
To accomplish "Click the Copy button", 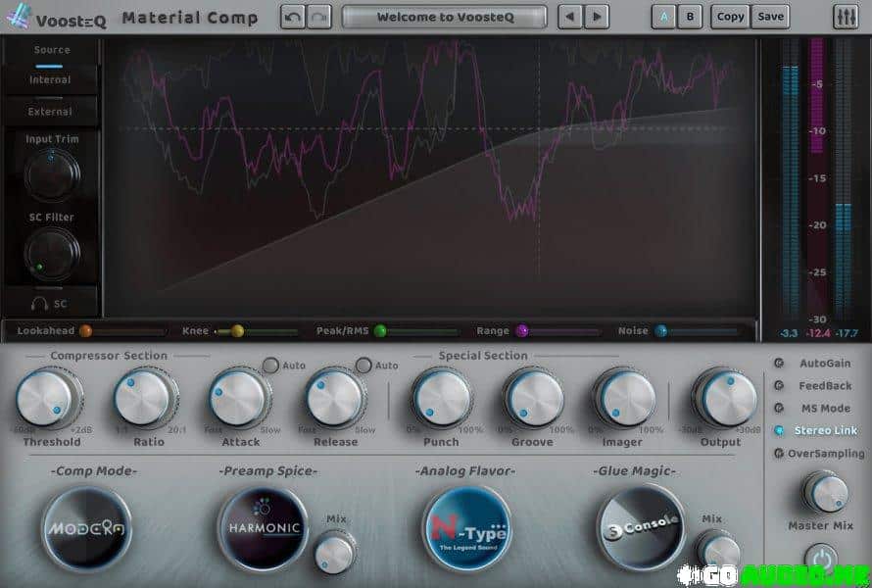I will [x=730, y=17].
